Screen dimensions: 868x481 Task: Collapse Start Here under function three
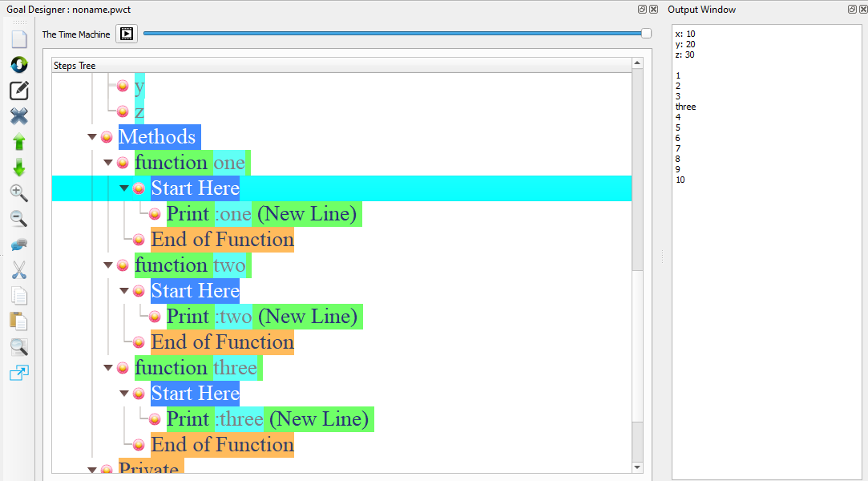click(x=124, y=394)
